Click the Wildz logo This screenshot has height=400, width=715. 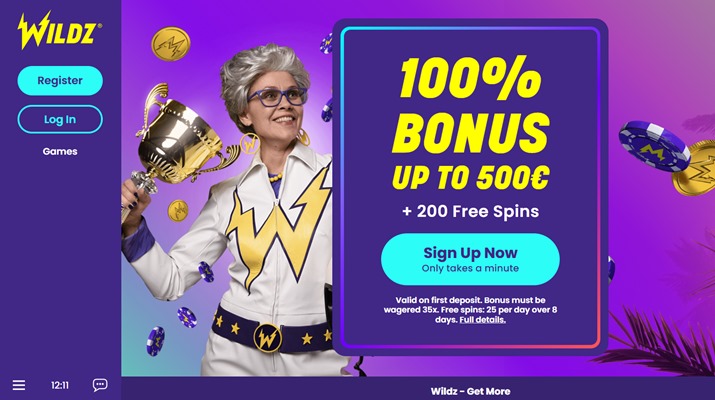click(59, 31)
